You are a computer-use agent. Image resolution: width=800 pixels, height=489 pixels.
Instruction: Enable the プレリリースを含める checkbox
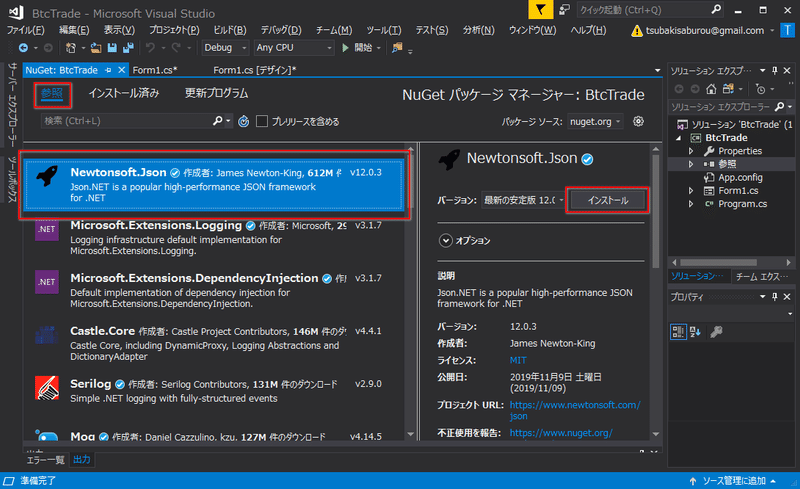coord(262,121)
